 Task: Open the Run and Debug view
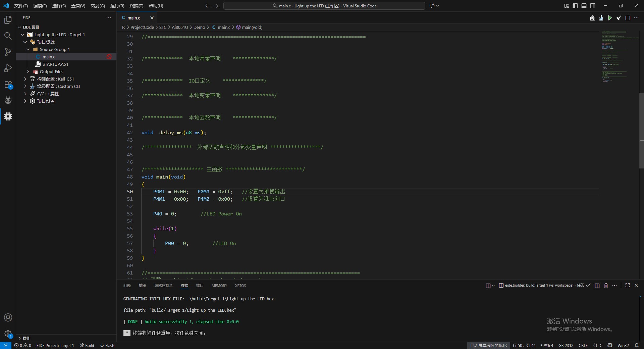pyautogui.click(x=8, y=68)
